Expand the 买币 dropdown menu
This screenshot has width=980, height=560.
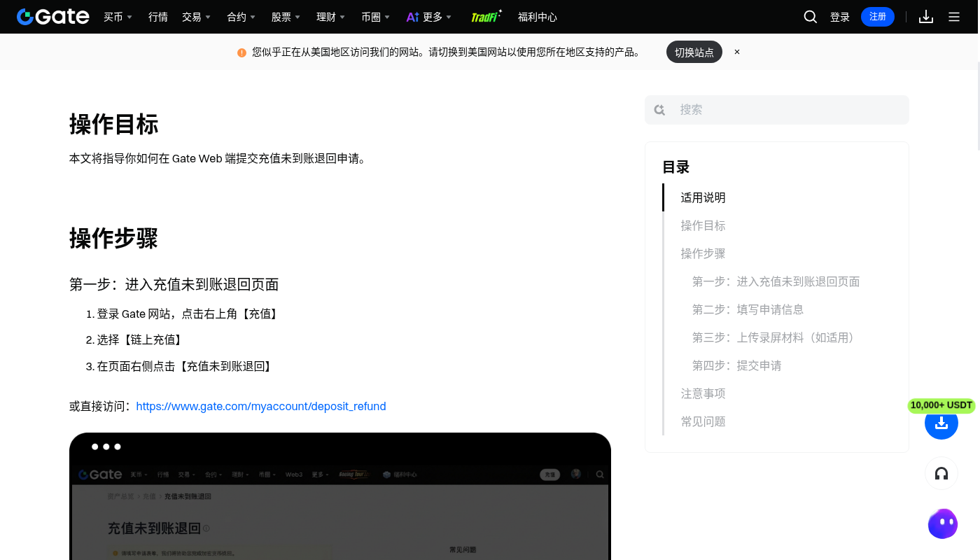point(118,17)
